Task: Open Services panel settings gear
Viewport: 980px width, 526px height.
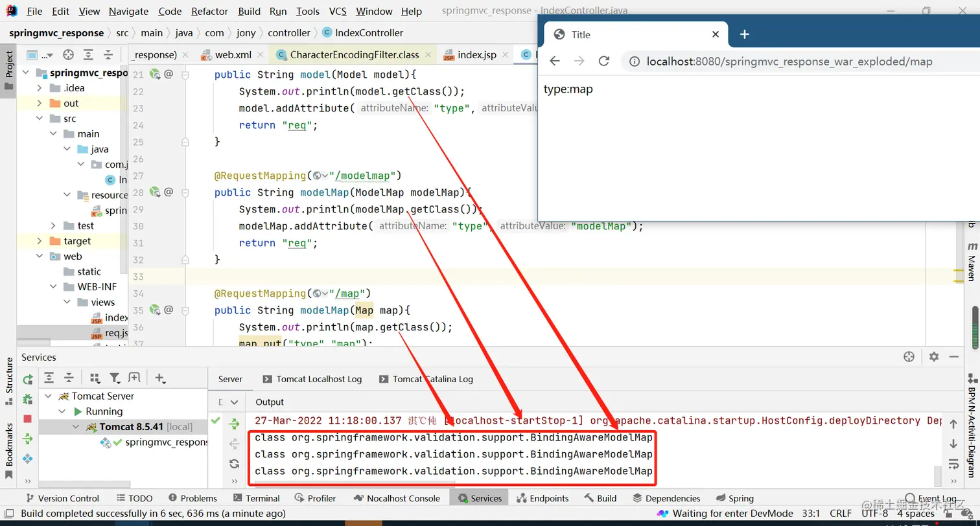Action: (934, 357)
